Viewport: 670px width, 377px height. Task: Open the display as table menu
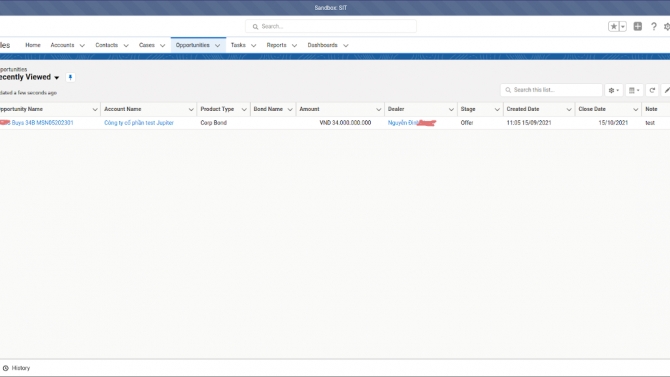tap(634, 90)
